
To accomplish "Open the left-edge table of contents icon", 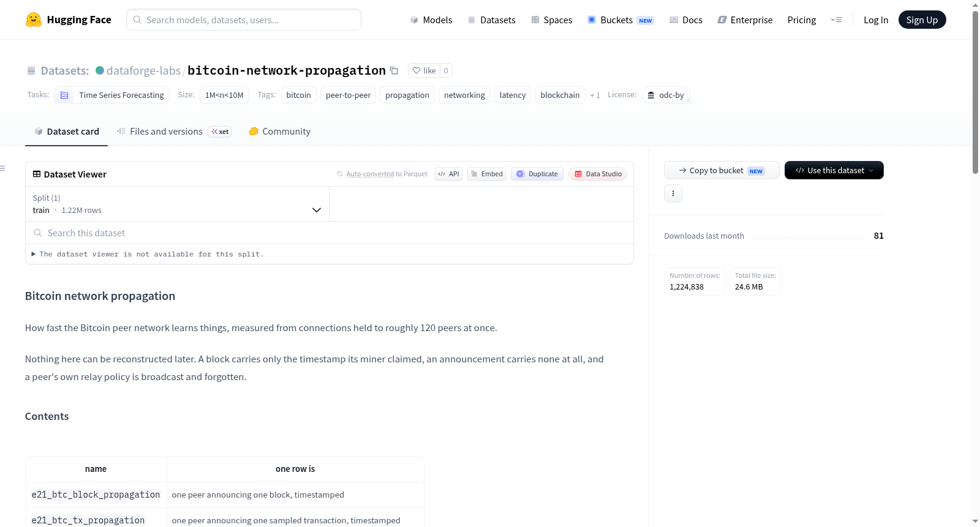I will [2, 168].
